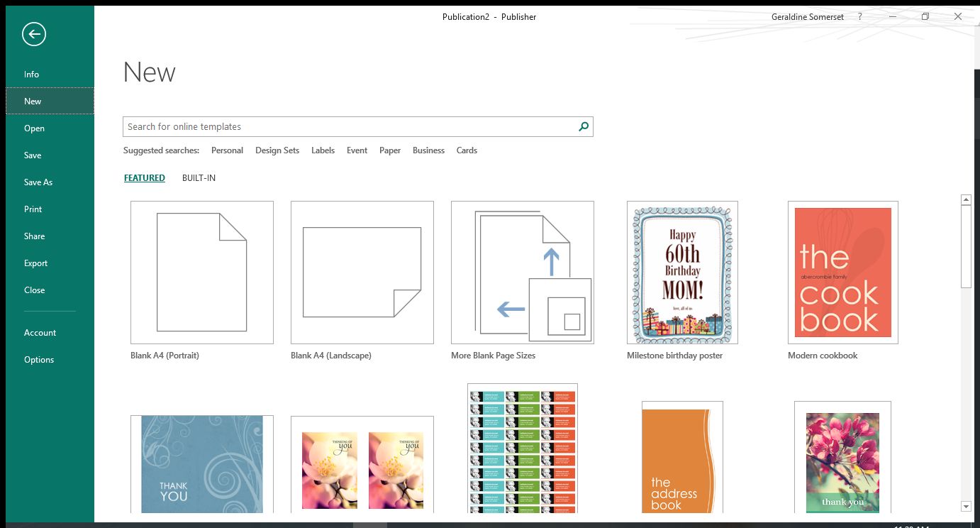Click the back arrow icon
Image resolution: width=980 pixels, height=528 pixels.
[33, 34]
